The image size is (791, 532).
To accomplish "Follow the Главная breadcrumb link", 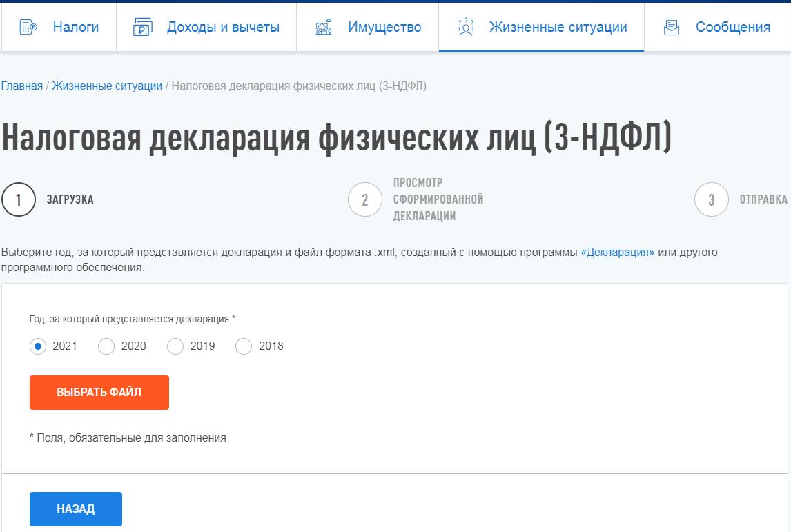I will [22, 86].
